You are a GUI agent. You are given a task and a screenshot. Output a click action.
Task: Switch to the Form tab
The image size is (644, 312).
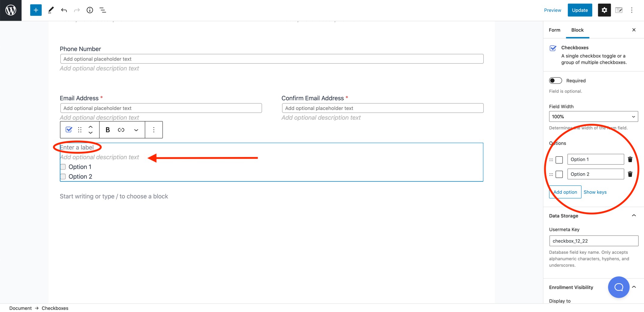(554, 30)
